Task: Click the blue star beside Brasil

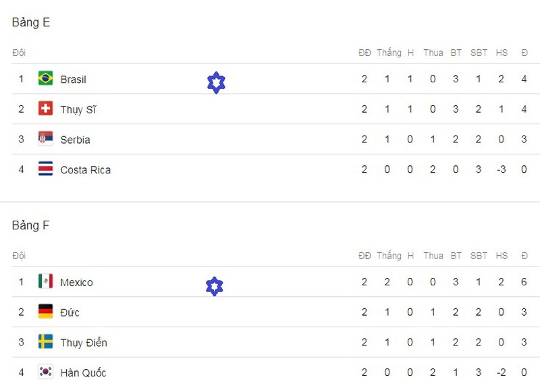Action: [216, 83]
